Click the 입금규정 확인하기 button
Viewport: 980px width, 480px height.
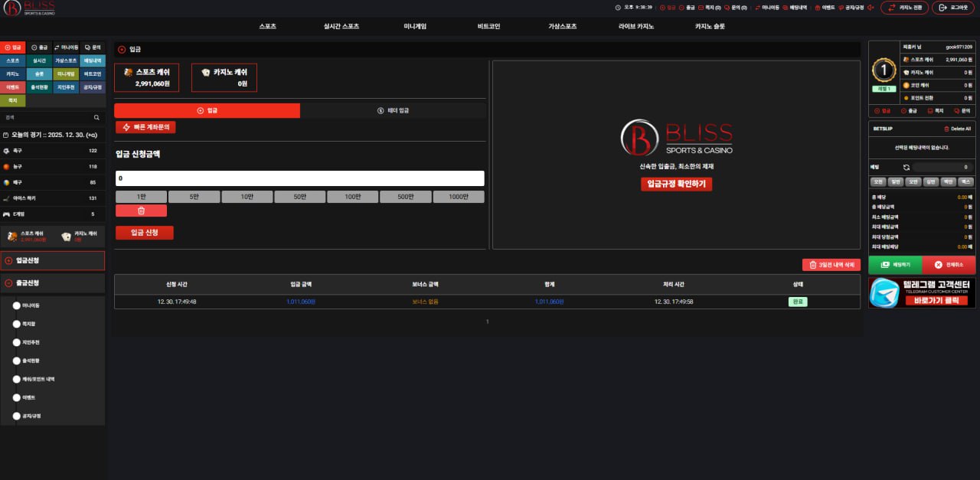coord(676,184)
